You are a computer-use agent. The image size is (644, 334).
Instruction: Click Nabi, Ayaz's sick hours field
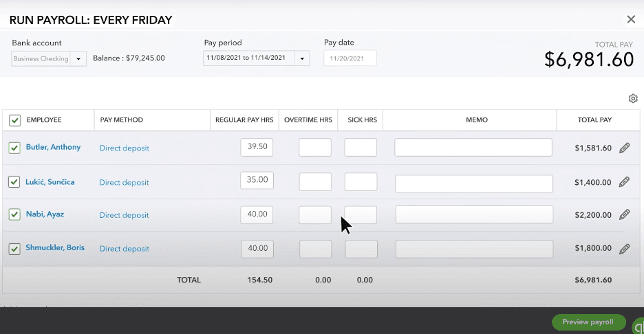click(361, 215)
